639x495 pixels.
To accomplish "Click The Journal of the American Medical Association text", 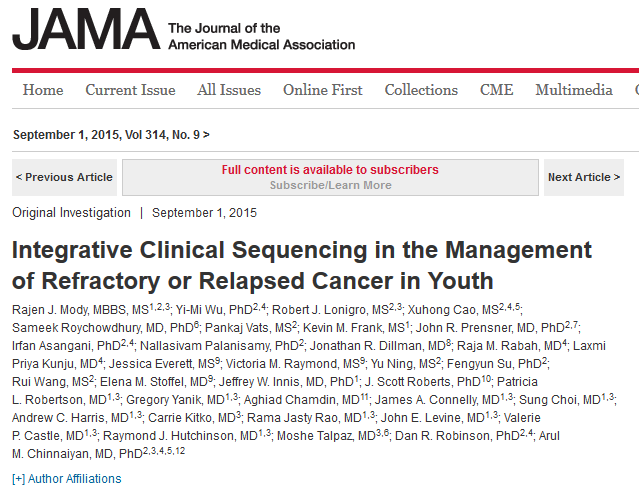I will [x=262, y=36].
